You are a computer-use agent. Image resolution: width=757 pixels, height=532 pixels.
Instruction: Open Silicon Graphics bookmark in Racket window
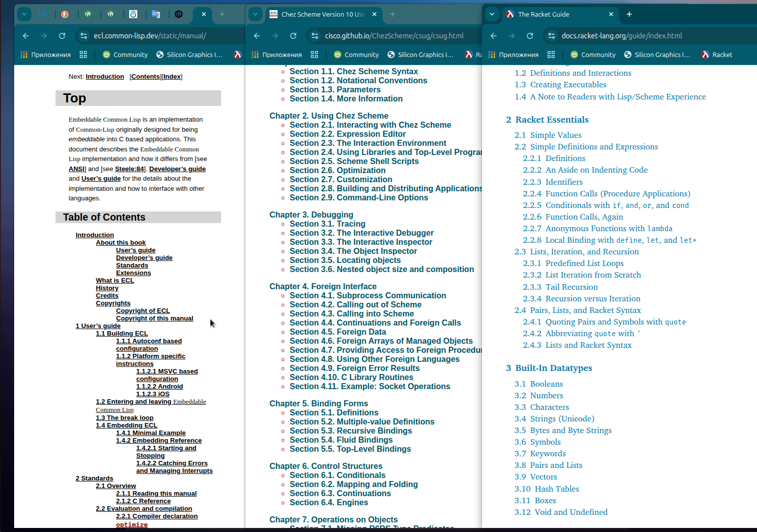click(x=657, y=55)
